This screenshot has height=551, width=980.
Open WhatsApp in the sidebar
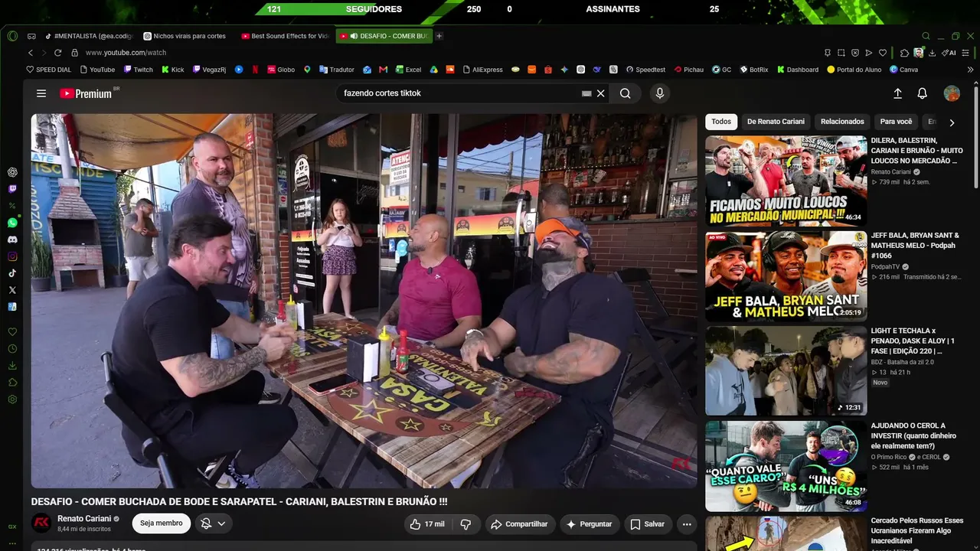(x=12, y=223)
